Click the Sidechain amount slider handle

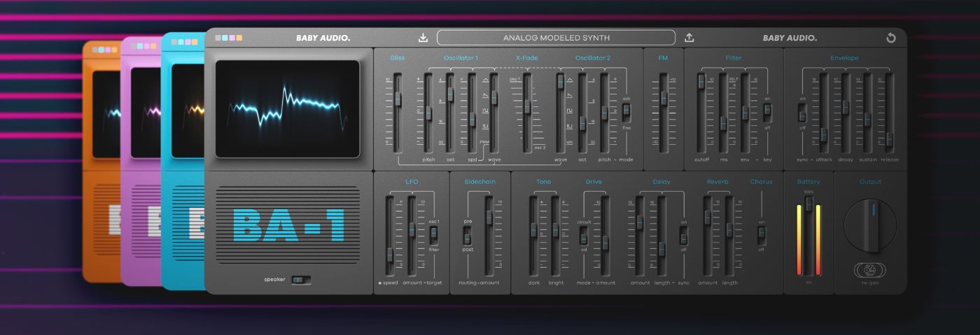(x=489, y=218)
